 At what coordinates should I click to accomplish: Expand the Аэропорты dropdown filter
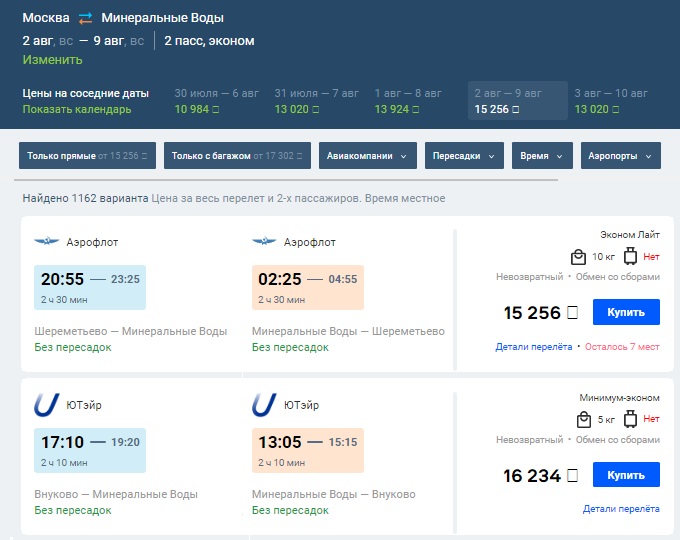[621, 155]
